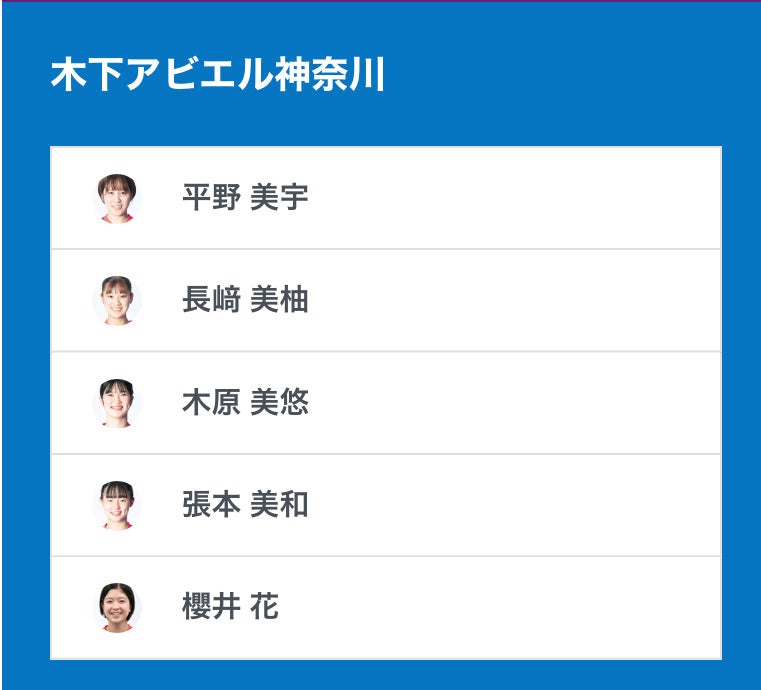Screen dimensions: 761x690
Task: Click empty row space right of 平野 美宇
Action: click(520, 198)
